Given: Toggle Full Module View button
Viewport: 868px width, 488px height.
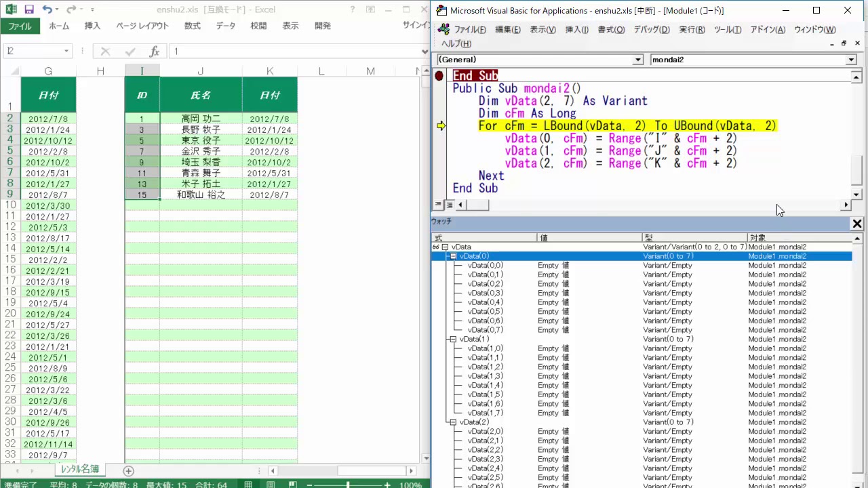Looking at the screenshot, I should 449,205.
